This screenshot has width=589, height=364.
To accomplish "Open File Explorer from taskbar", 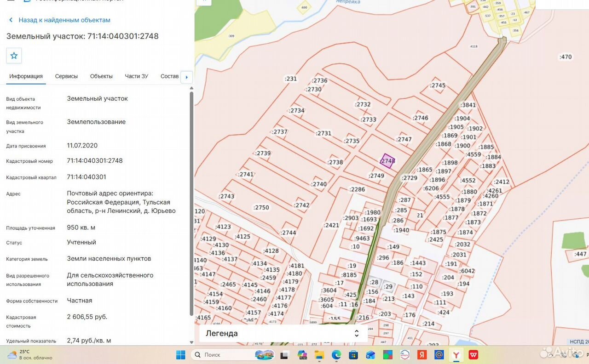I will (319, 355).
